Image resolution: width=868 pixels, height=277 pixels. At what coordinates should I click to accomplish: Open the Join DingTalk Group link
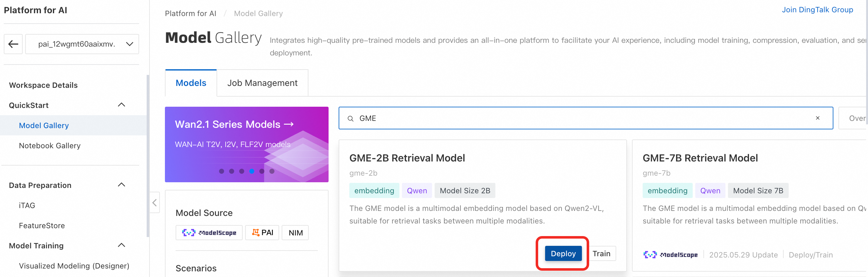(x=817, y=10)
